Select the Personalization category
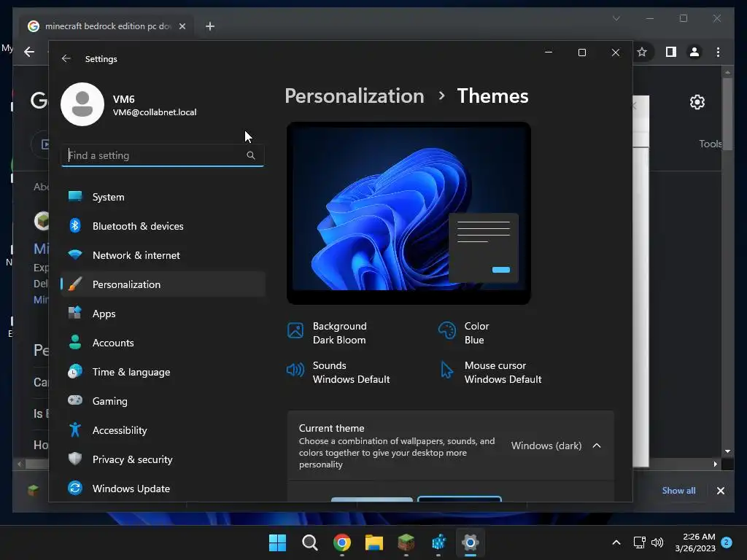The width and height of the screenshot is (747, 560). (x=163, y=284)
